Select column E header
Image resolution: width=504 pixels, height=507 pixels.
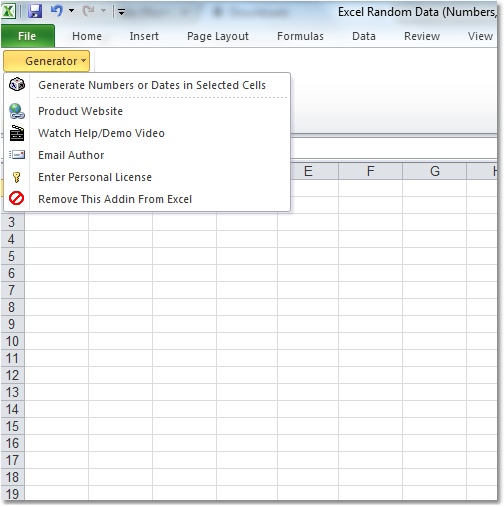click(x=308, y=171)
